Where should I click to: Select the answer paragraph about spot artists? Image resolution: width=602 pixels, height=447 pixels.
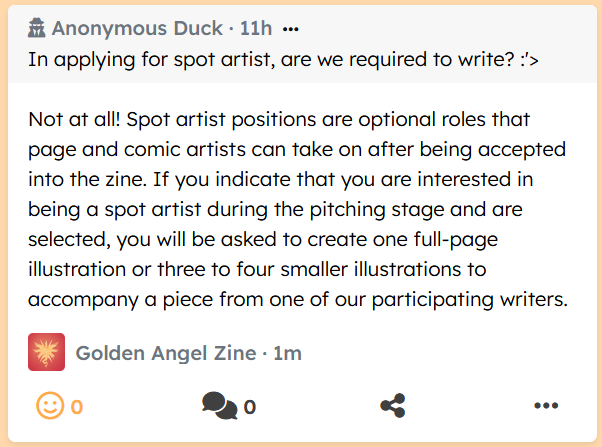298,210
